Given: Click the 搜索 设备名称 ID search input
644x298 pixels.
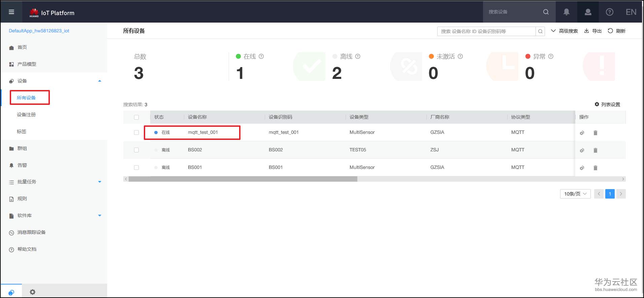Looking at the screenshot, I should 486,31.
